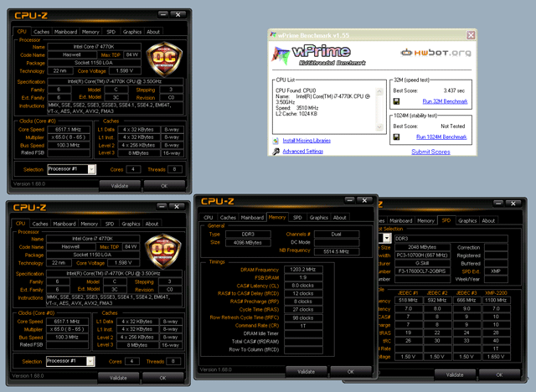Click the icon beside Install Missing Libraries
This screenshot has height=392, width=536.
coord(276,141)
